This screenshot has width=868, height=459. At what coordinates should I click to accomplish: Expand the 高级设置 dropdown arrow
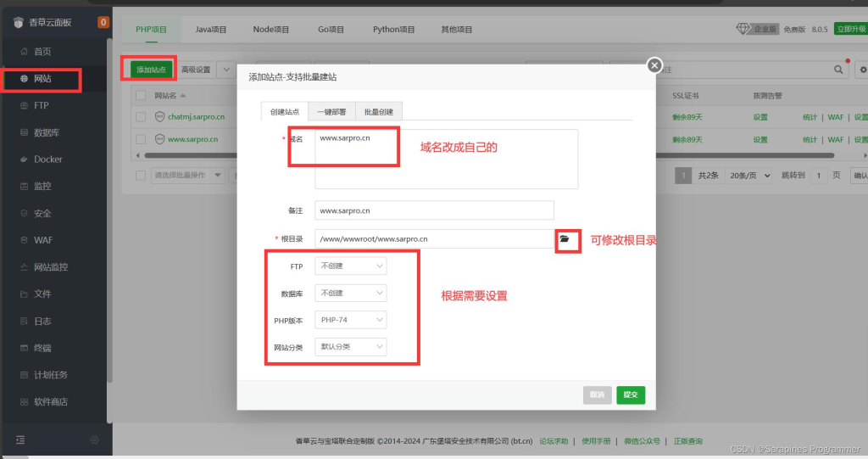point(226,70)
